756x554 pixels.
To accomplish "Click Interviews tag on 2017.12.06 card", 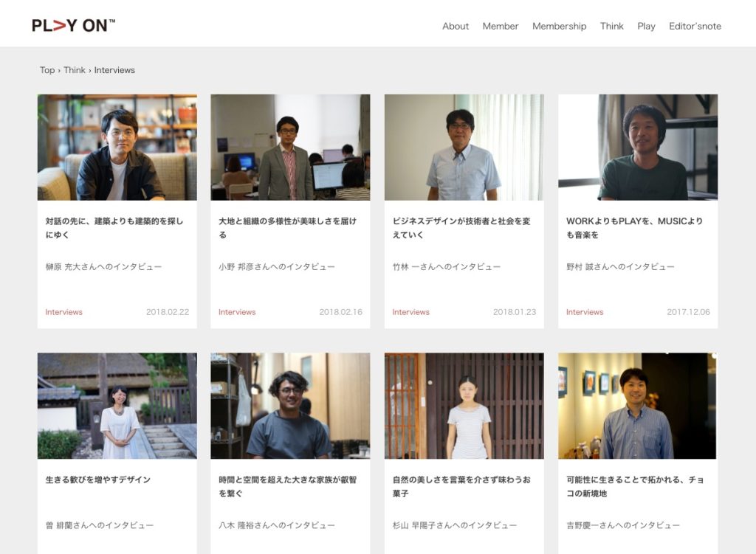I will click(585, 312).
